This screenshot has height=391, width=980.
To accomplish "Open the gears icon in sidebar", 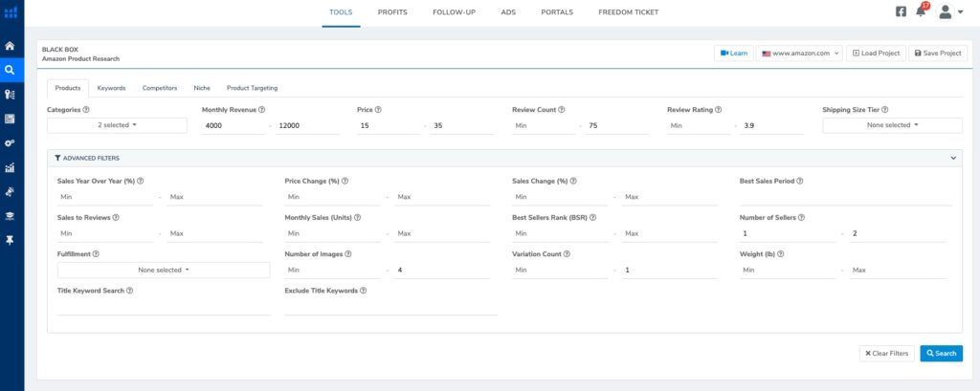I will click(x=10, y=143).
